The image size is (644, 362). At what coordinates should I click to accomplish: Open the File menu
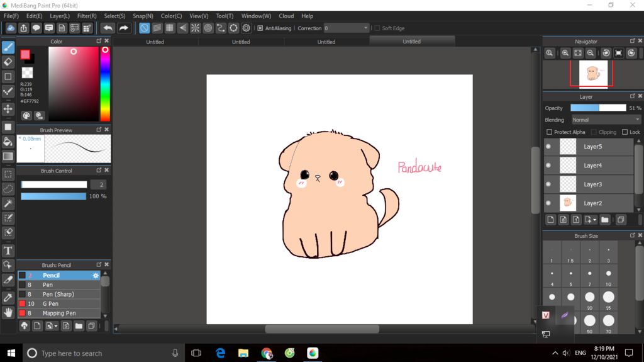click(11, 16)
